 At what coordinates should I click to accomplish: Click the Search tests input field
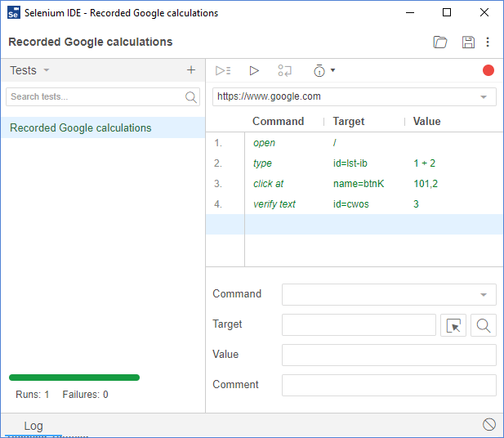(x=103, y=96)
